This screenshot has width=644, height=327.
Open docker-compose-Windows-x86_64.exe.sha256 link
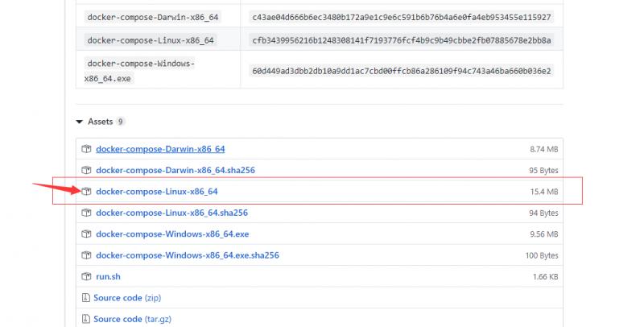pos(188,255)
